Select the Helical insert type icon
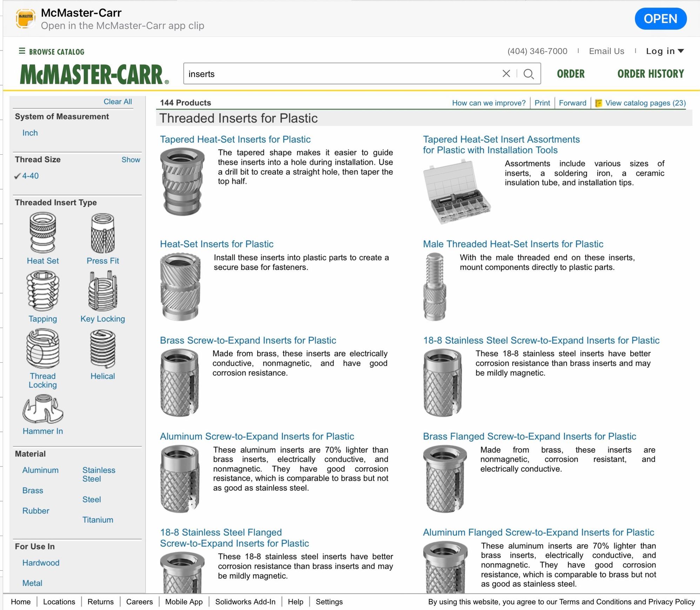 point(102,349)
